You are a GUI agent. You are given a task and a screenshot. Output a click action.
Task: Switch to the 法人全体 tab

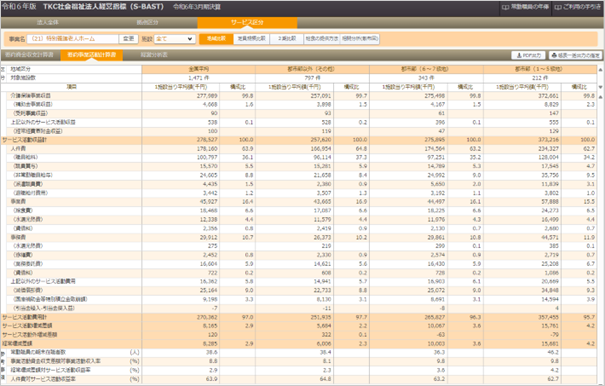tap(48, 22)
